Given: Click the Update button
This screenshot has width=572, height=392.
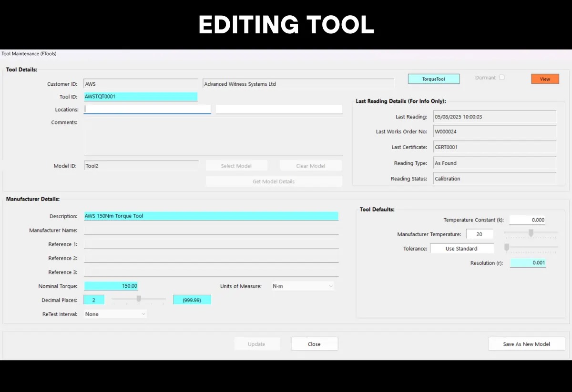Looking at the screenshot, I should pos(257,343).
